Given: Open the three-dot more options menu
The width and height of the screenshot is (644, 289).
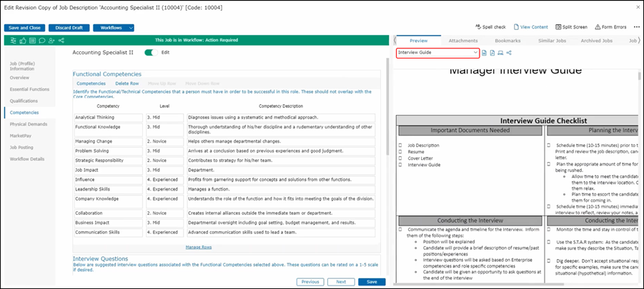Looking at the screenshot, I should point(635,26).
